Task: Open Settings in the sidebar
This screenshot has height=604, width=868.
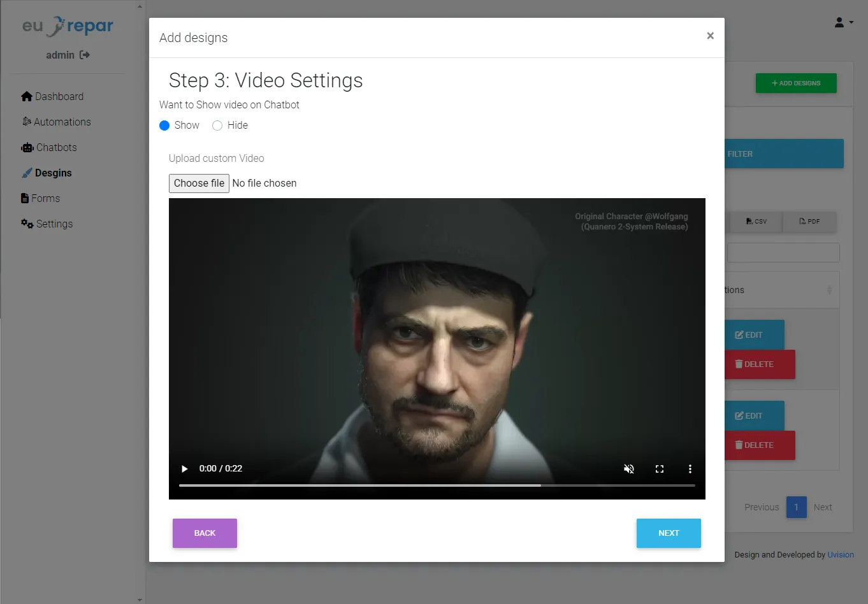Action: coord(47,224)
